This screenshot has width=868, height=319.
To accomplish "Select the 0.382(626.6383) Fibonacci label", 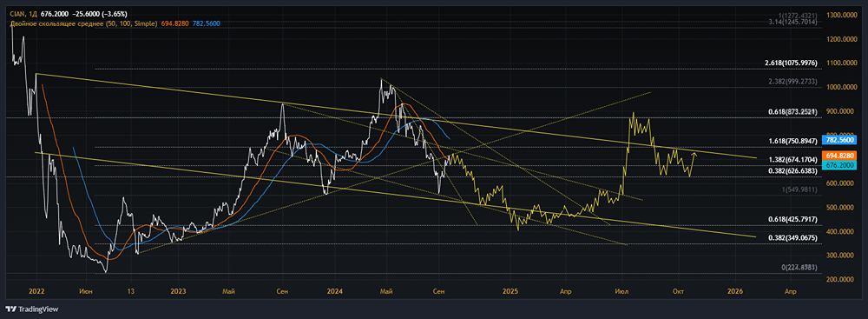I will [x=792, y=171].
